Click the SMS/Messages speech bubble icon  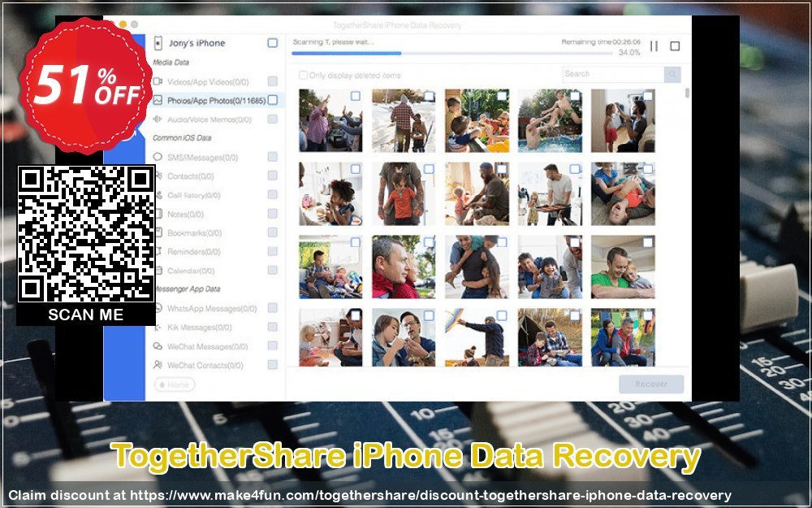(158, 157)
